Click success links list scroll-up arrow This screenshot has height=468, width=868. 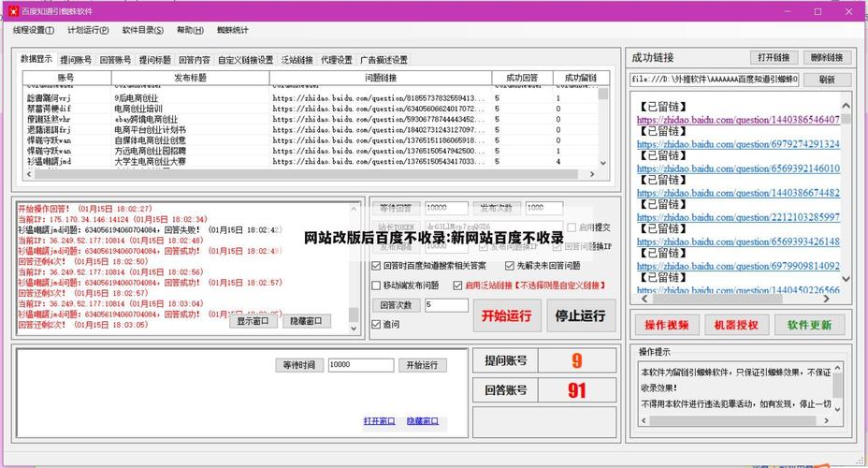point(846,105)
